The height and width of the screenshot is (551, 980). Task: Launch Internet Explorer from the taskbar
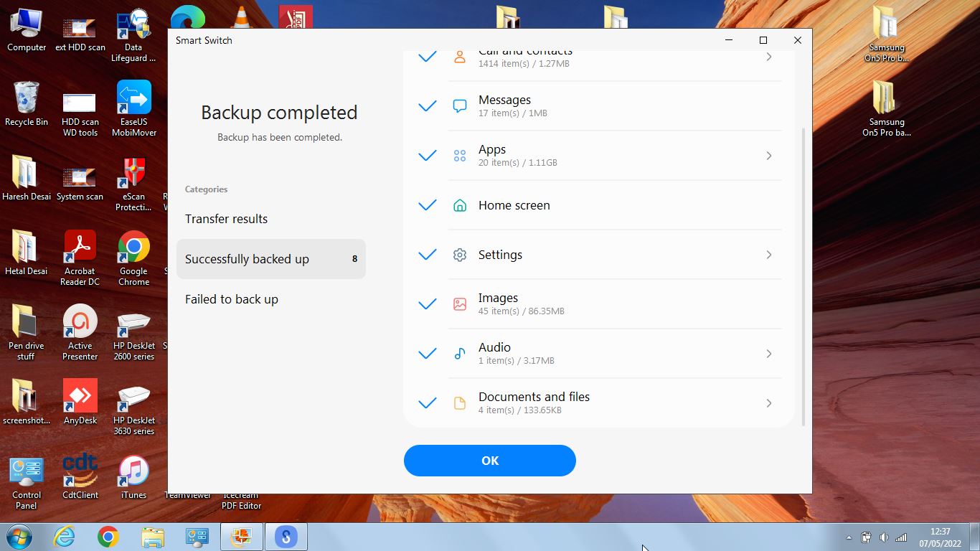coord(64,537)
